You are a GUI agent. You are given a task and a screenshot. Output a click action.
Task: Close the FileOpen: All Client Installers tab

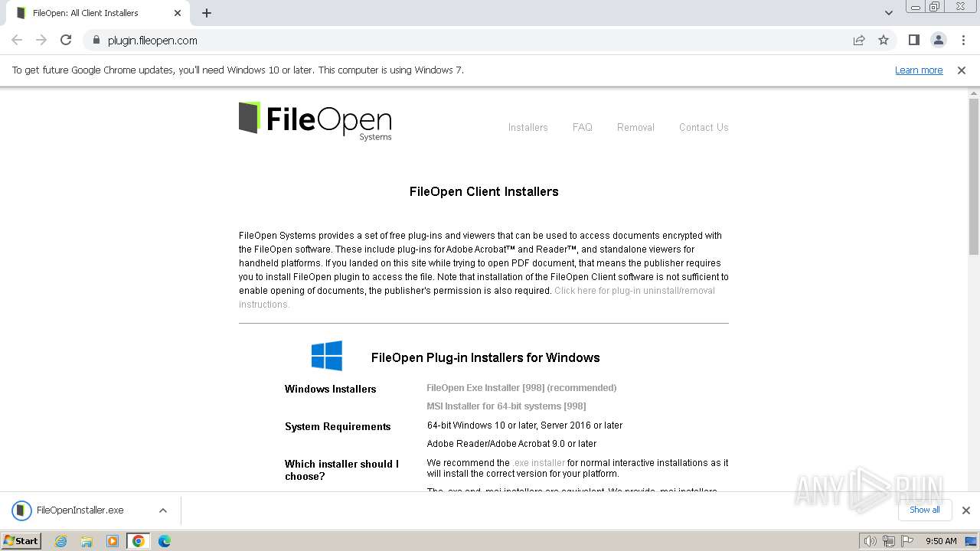point(178,13)
